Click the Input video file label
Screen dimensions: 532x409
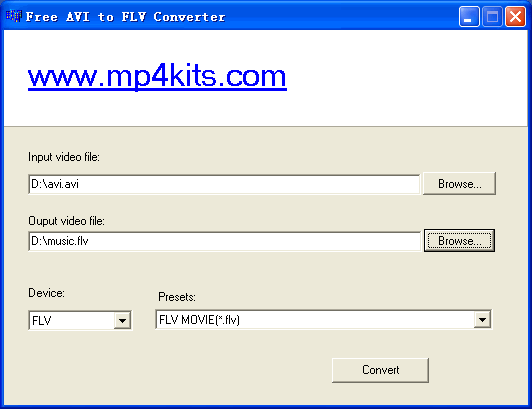point(64,157)
